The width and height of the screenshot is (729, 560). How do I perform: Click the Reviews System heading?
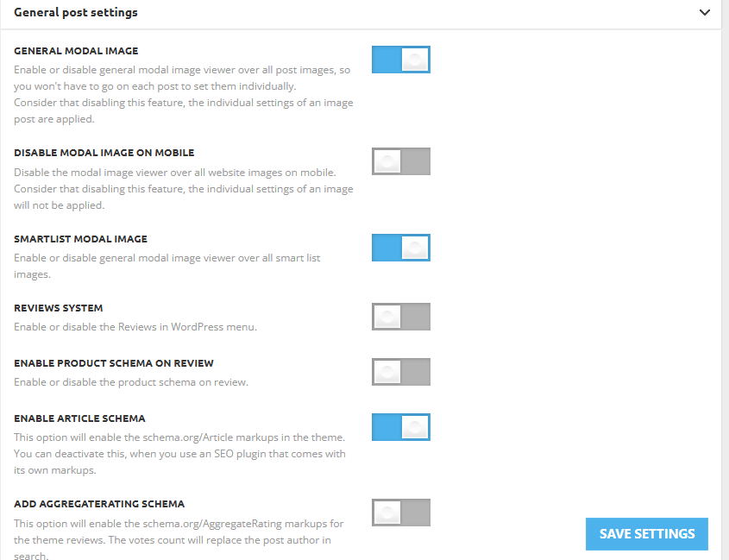coord(59,308)
